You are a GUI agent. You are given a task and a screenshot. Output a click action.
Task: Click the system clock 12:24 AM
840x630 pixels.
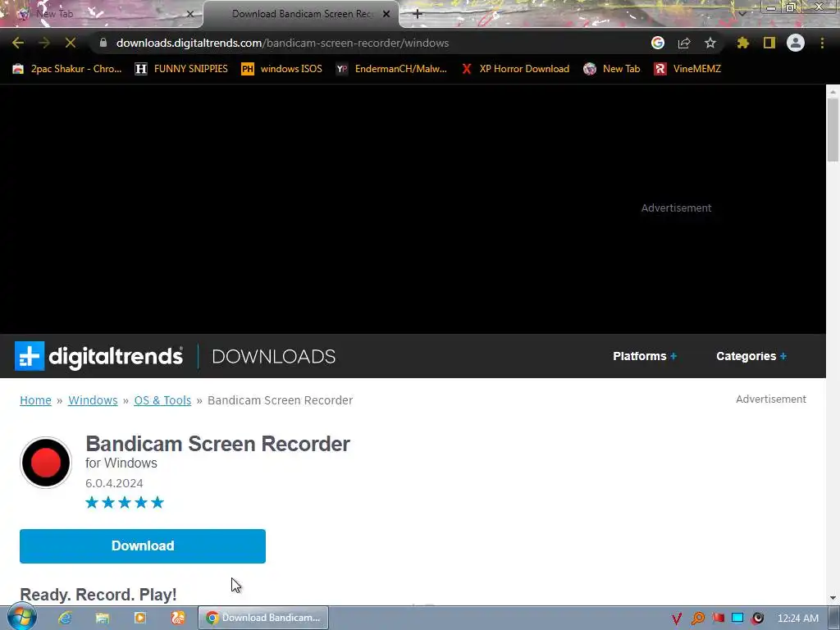tap(797, 619)
